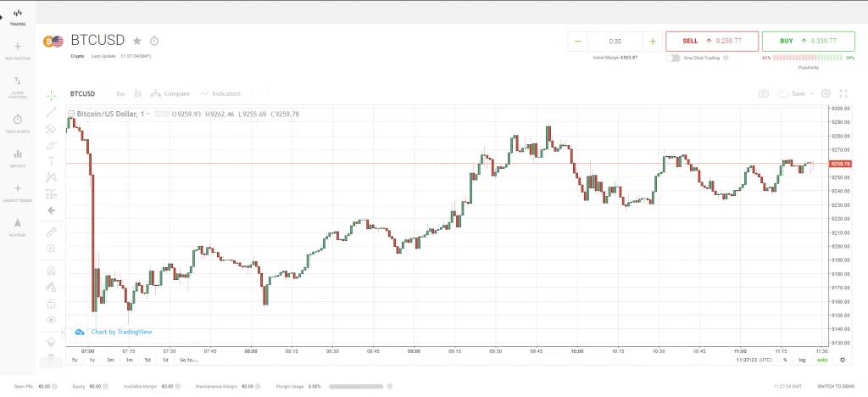Increase trade amount with plus stepper
868x397 pixels.
tap(653, 42)
